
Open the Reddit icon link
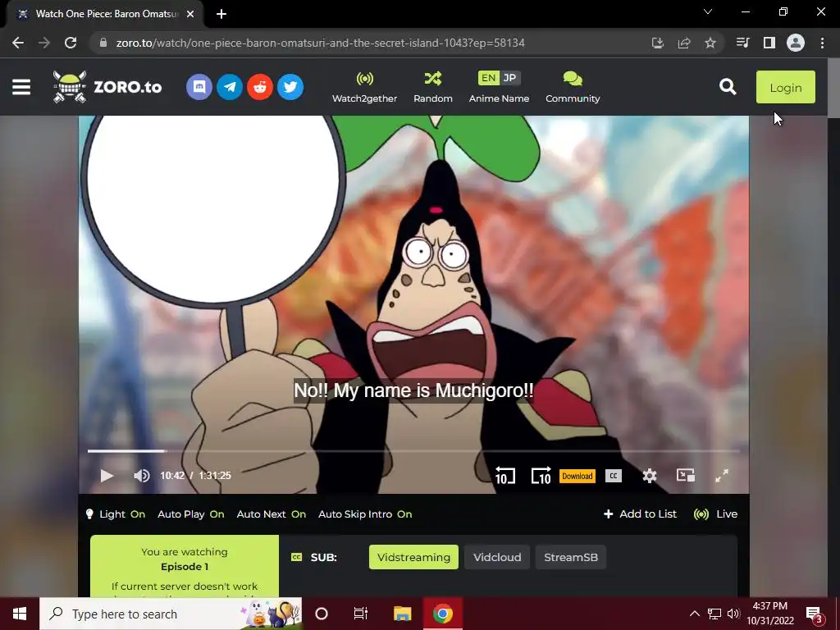260,87
